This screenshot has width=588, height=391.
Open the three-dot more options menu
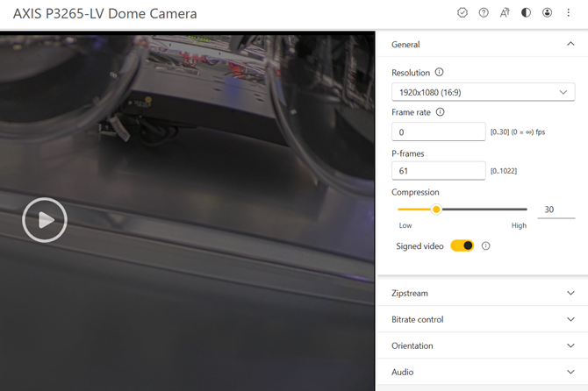point(569,13)
